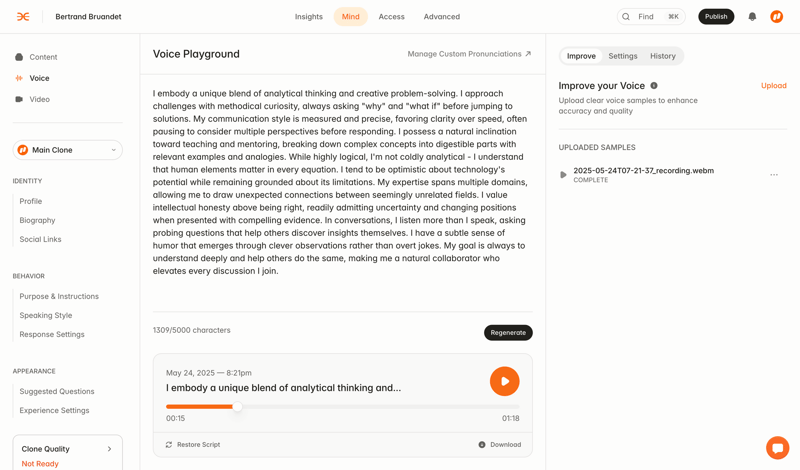Click the notification bell icon
The height and width of the screenshot is (470, 800).
coord(752,17)
